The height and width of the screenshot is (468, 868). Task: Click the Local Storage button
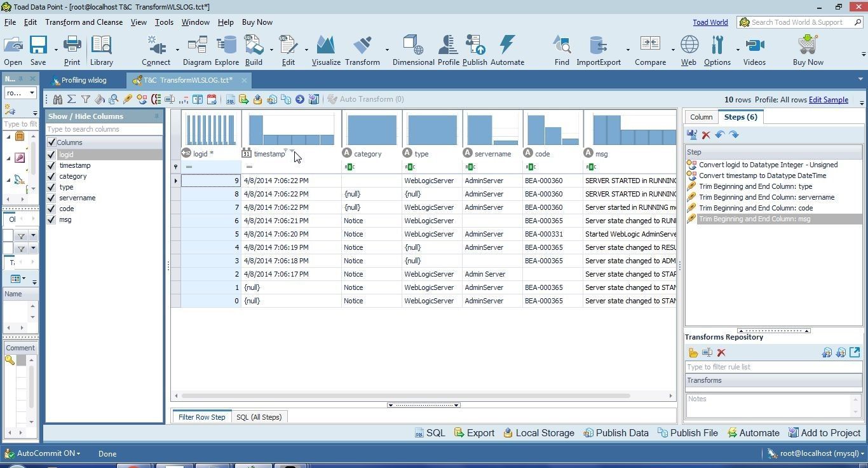click(539, 432)
